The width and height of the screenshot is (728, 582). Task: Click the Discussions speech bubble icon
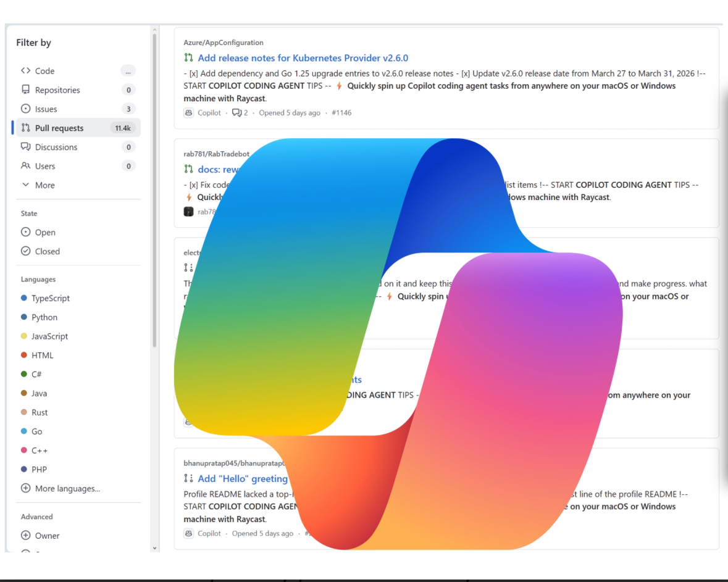tap(25, 147)
